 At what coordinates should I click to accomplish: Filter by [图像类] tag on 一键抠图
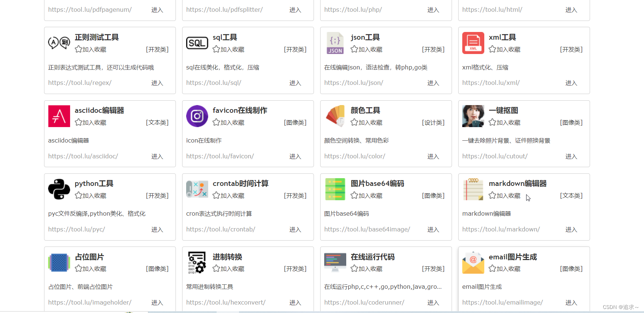click(571, 122)
